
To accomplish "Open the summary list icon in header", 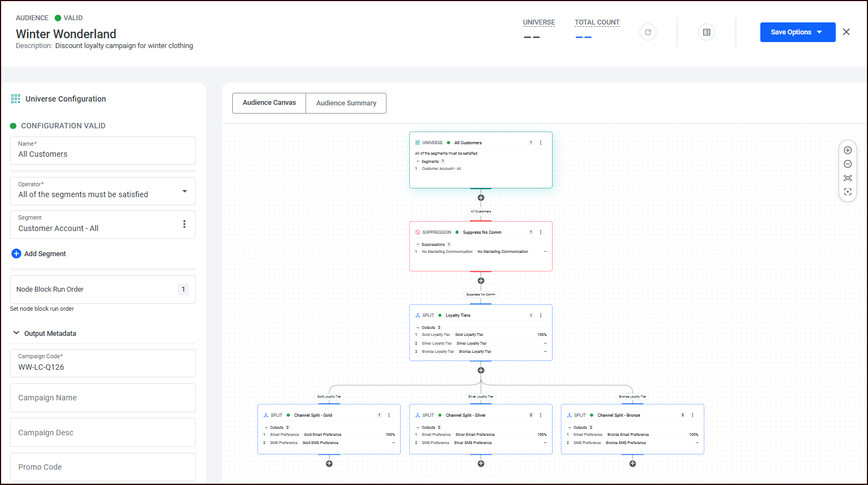I will pyautogui.click(x=706, y=32).
